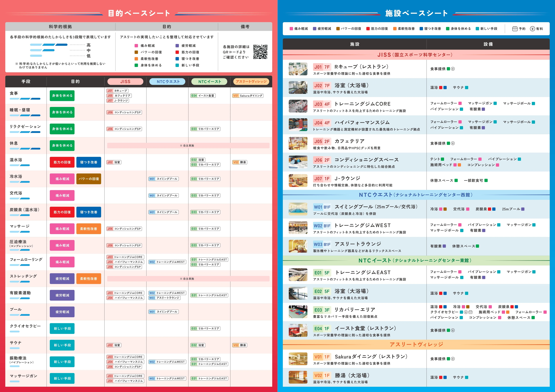The width and height of the screenshot is (555, 392).
Task: Click the 柔軟性改善 tag in マッサージ row
Action: click(89, 229)
